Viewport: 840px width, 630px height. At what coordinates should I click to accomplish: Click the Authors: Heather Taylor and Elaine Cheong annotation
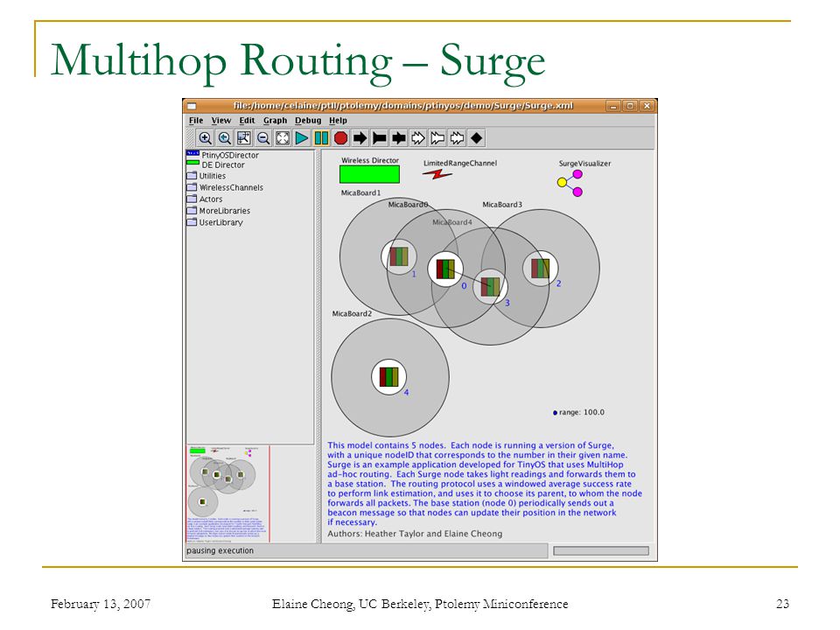coord(415,534)
